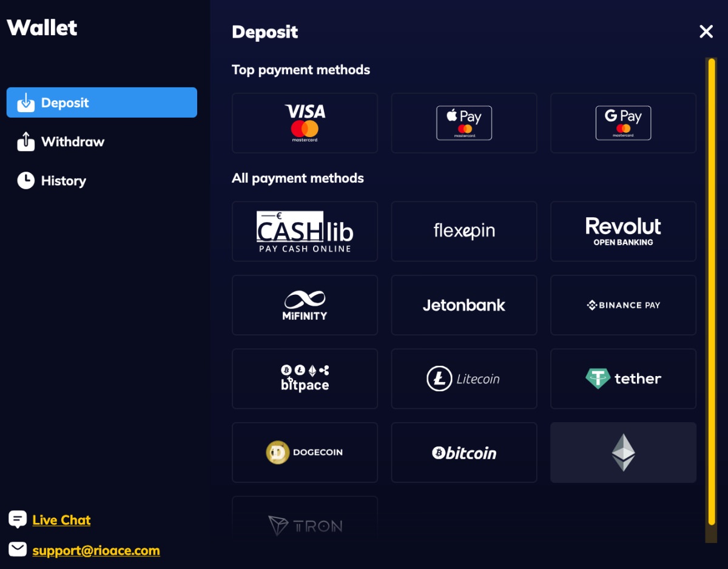Select Visa Mastercard payment method

[305, 123]
